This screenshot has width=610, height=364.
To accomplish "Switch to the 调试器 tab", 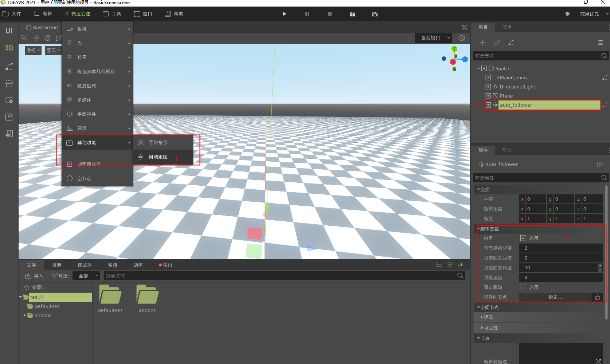I will [x=85, y=265].
